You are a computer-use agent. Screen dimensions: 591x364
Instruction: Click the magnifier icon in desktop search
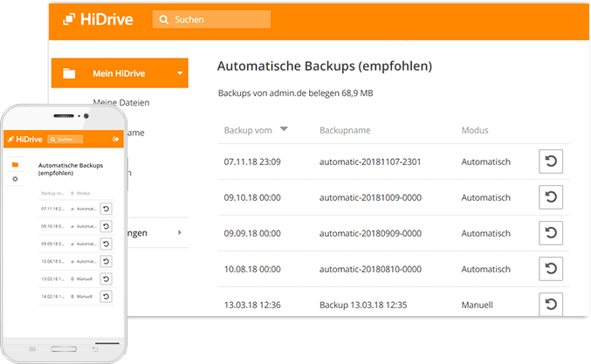pyautogui.click(x=163, y=19)
